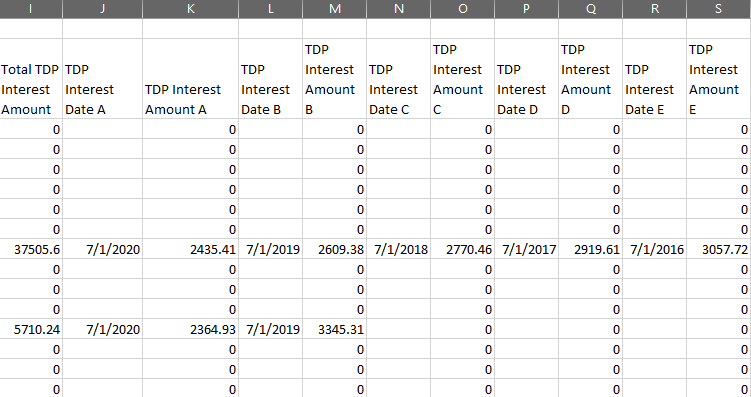Select column header I
751x397 pixels.
click(x=31, y=9)
